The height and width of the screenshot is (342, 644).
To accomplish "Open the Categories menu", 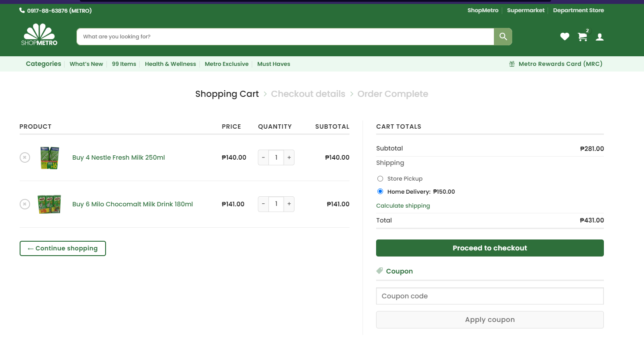I will click(x=44, y=64).
